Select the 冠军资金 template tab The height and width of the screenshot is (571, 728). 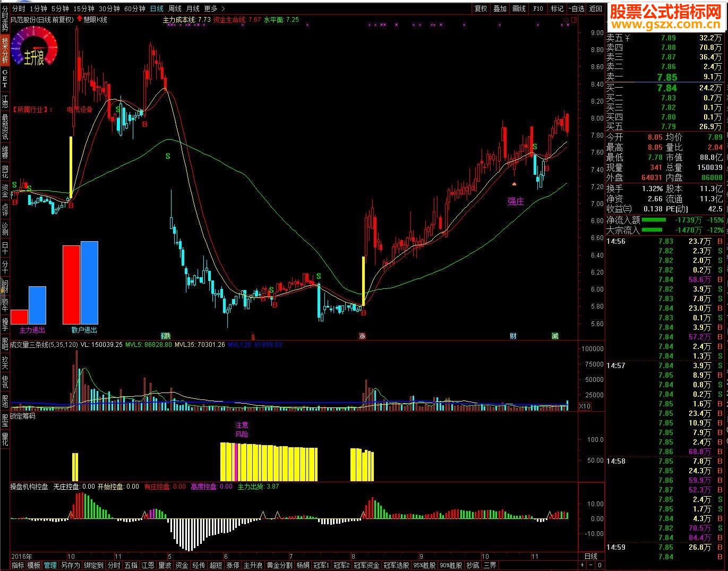(366, 565)
